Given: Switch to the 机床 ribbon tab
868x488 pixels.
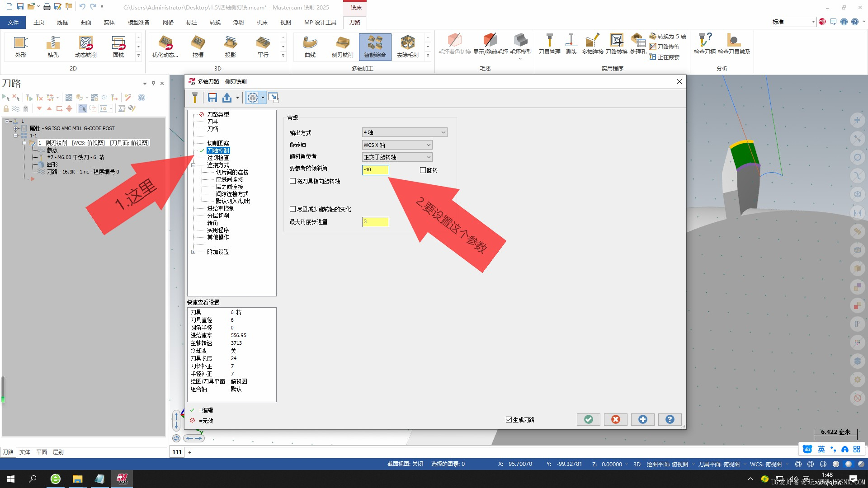Looking at the screenshot, I should pyautogui.click(x=262, y=22).
